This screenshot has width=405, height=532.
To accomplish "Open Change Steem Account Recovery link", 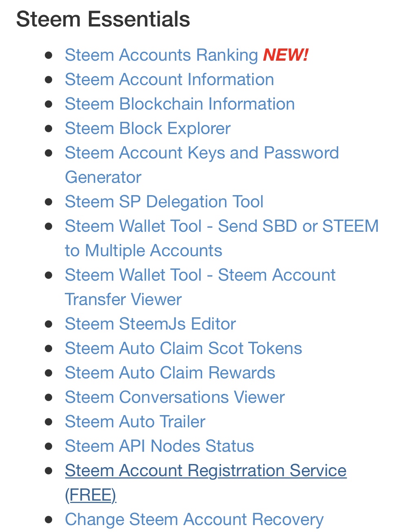I will click(x=194, y=519).
